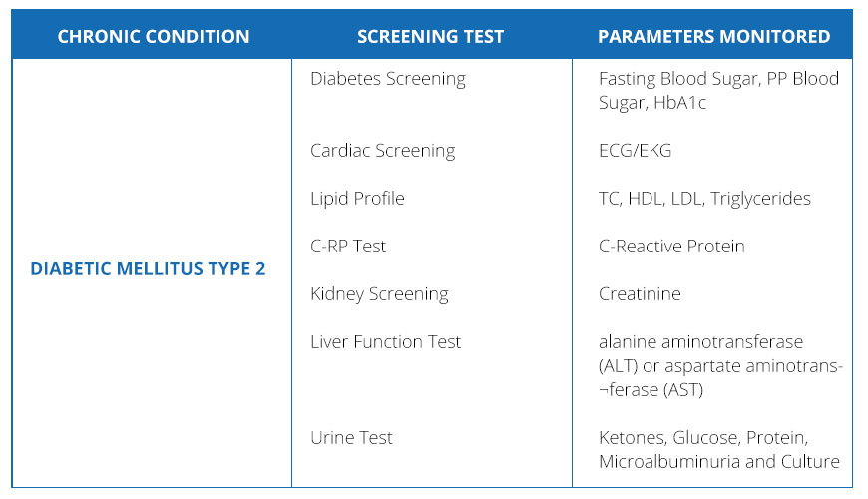Select the Cardiac Screening row text
The height and width of the screenshot is (499, 868).
[382, 151]
